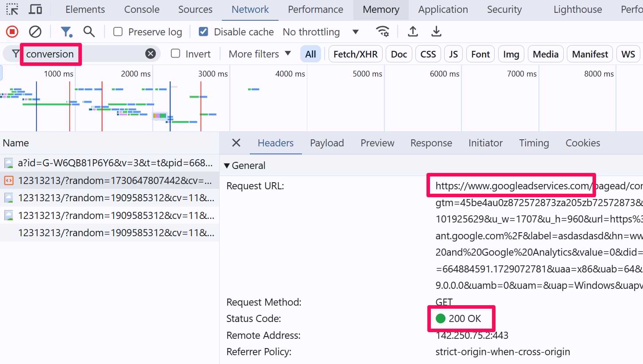Click the export HAR download icon
The image size is (643, 364).
click(436, 32)
